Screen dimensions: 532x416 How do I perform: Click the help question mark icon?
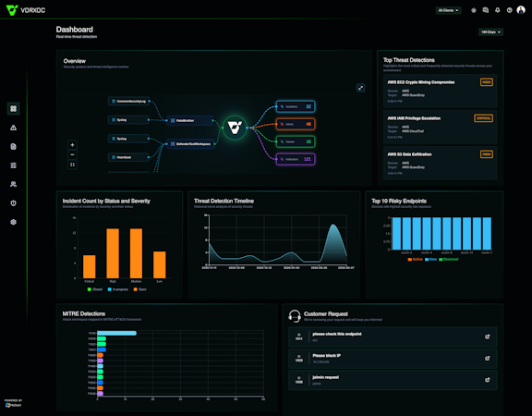point(509,10)
